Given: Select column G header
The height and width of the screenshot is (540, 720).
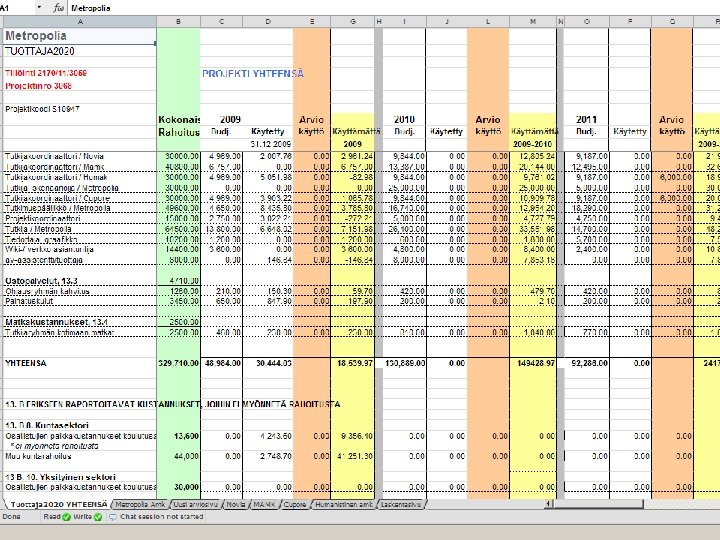Looking at the screenshot, I should coord(353,22).
